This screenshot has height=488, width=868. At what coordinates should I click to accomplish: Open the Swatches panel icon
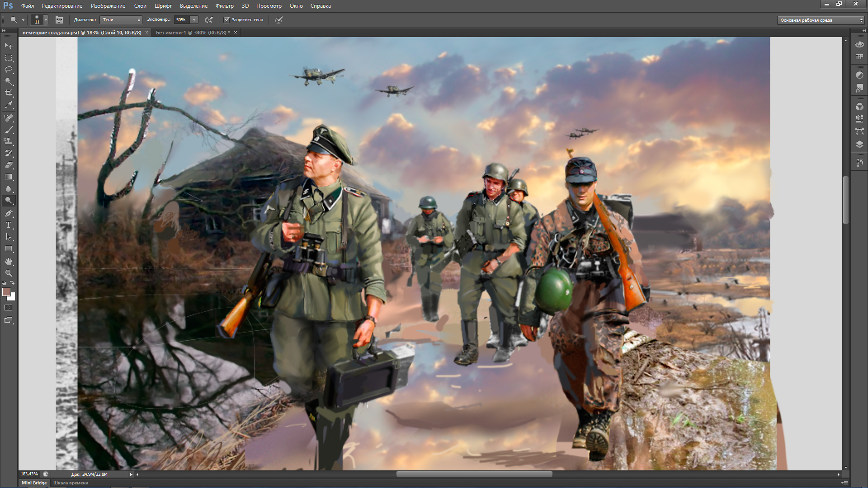[859, 57]
